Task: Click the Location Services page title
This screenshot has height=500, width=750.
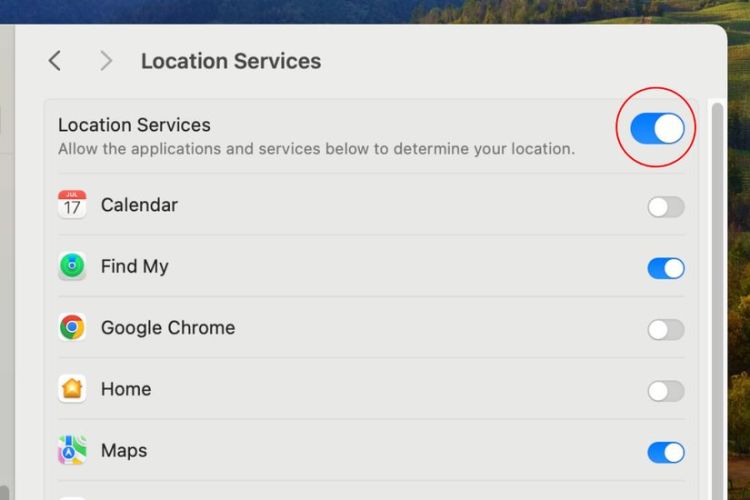Action: [x=231, y=61]
